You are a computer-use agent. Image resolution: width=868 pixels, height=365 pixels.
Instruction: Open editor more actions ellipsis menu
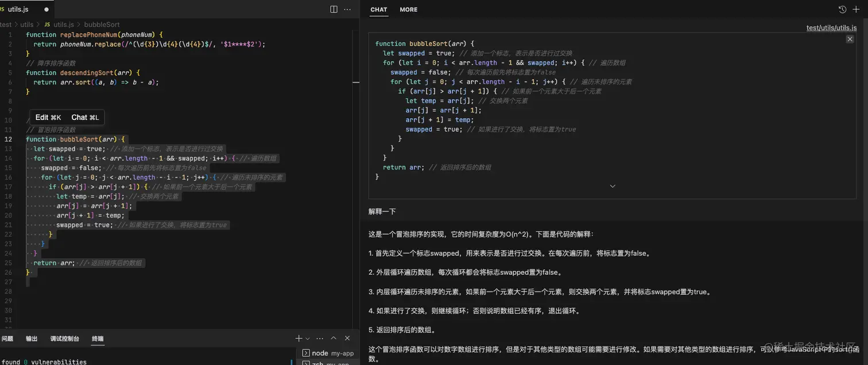coord(348,9)
